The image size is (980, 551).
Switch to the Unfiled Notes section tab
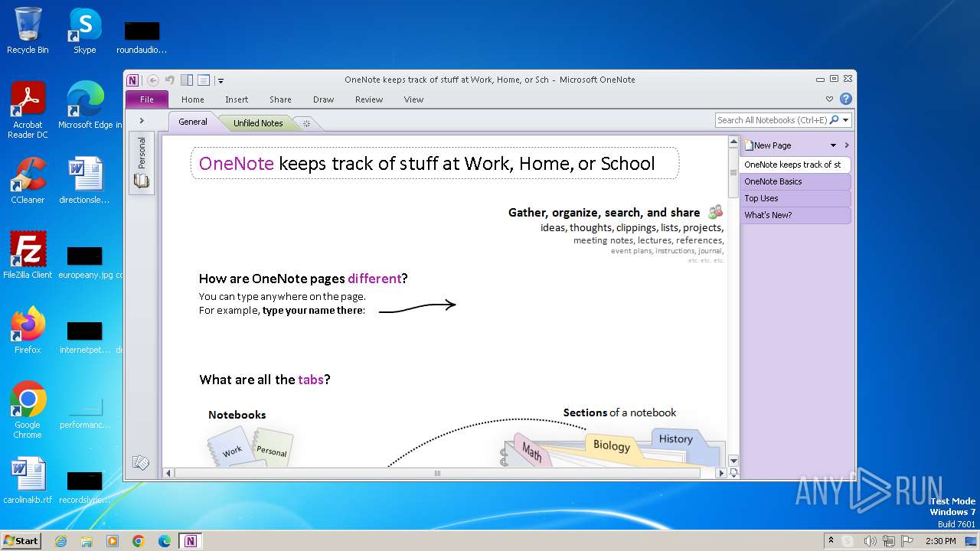tap(258, 123)
